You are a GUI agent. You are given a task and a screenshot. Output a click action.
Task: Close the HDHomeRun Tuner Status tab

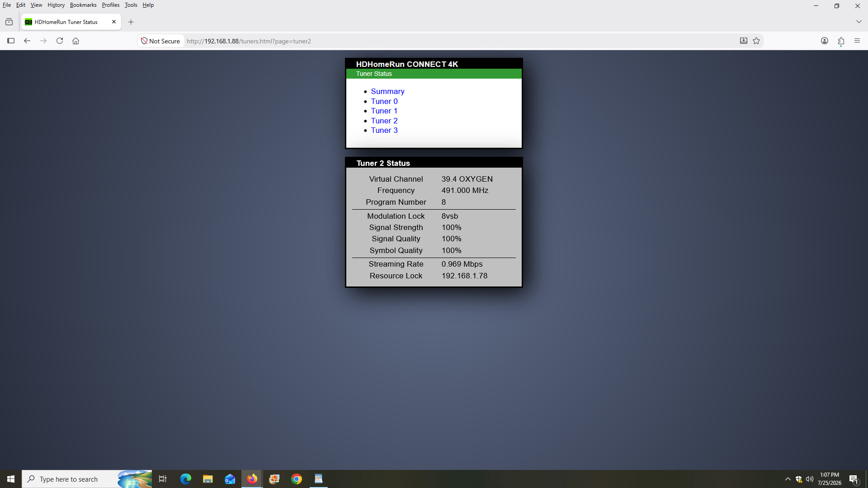point(114,22)
